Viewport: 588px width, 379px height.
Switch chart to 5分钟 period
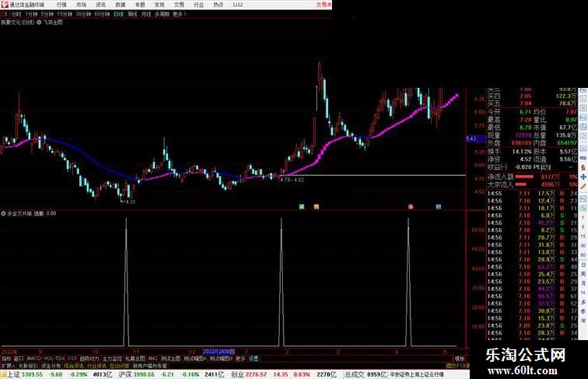tap(47, 14)
